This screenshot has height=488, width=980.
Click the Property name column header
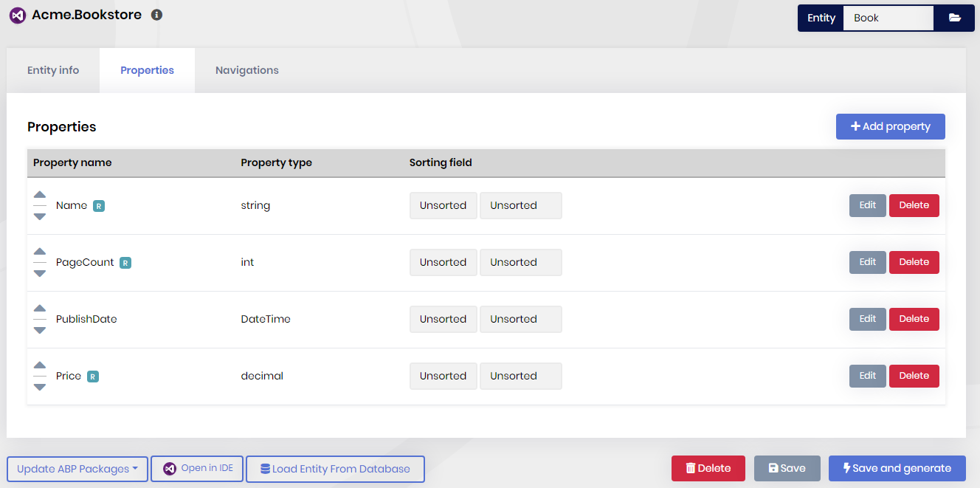tap(72, 162)
